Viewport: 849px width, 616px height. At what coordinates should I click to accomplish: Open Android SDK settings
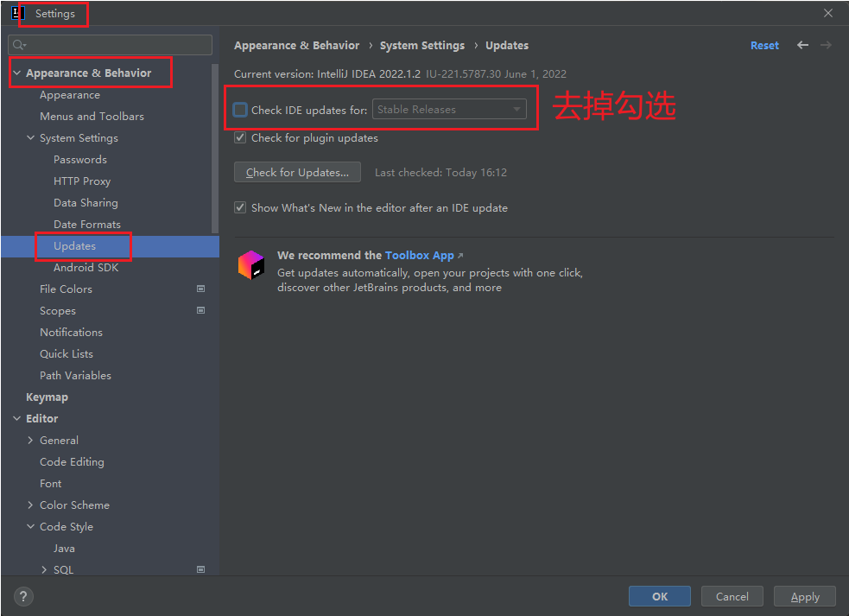pyautogui.click(x=86, y=268)
